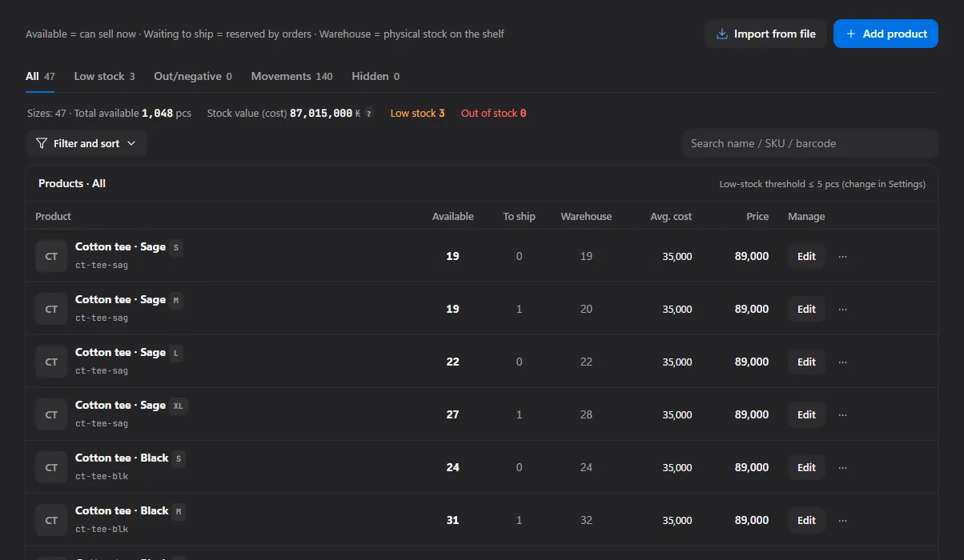This screenshot has width=964, height=560.
Task: Click the CT thumbnail of Black S
Action: point(51,467)
